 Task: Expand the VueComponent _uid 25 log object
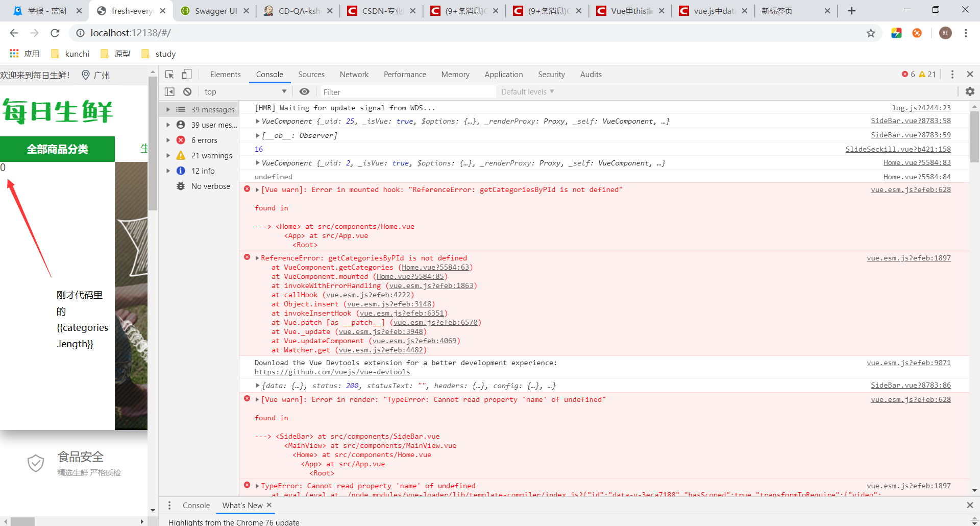(x=258, y=122)
